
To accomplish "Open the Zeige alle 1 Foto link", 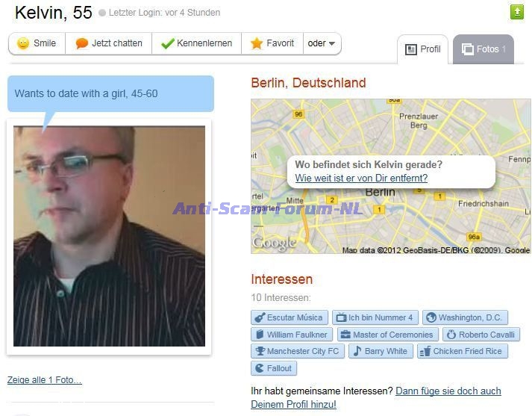I will (45, 379).
